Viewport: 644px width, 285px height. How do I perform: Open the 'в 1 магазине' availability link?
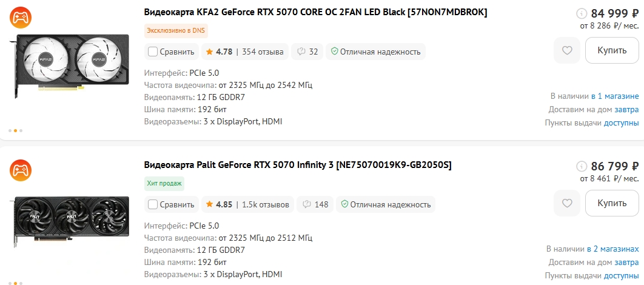point(615,96)
